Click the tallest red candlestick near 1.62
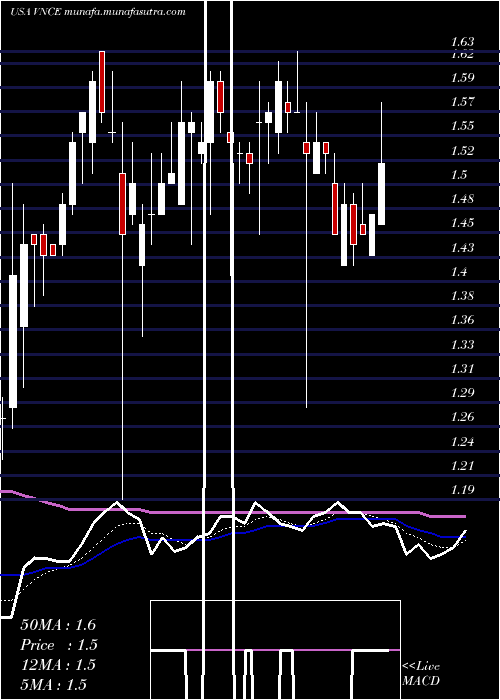This screenshot has width=500, height=700. pyautogui.click(x=102, y=82)
